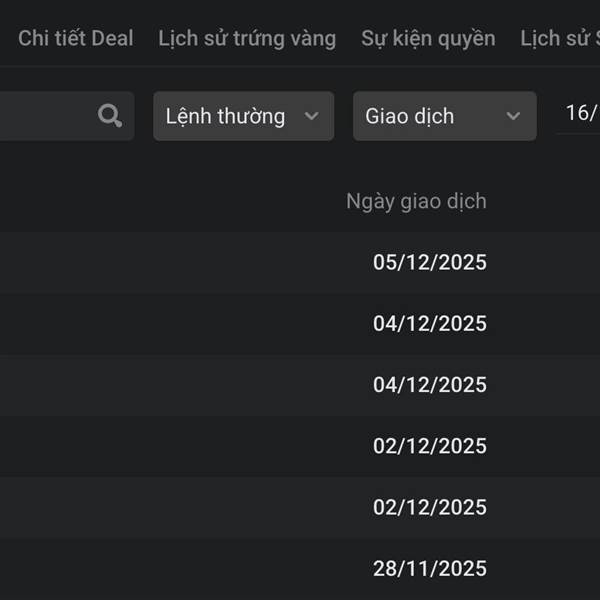Image resolution: width=600 pixels, height=600 pixels.
Task: Open the Lịch sử trứng vàng tab
Action: pos(247,39)
